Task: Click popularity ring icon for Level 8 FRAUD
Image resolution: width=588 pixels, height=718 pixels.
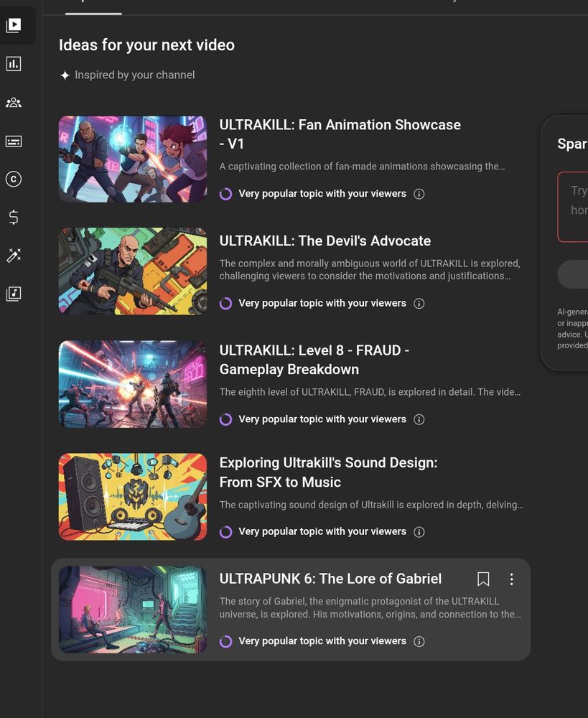Action: point(225,419)
